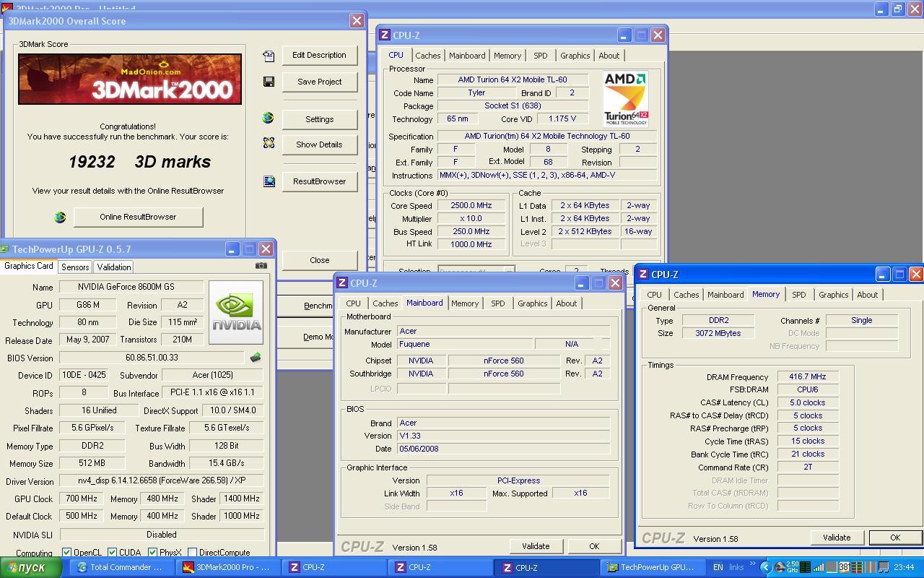Click the Core Speed 2500.0 MHz value

click(471, 205)
